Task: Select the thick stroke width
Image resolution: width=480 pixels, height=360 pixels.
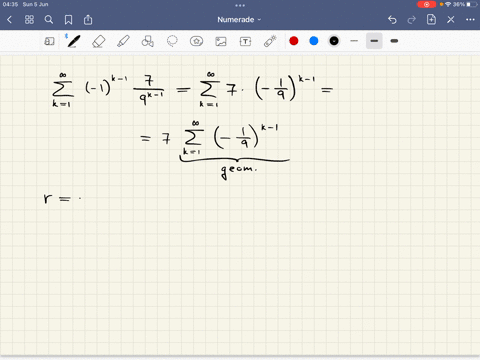Action: click(394, 41)
